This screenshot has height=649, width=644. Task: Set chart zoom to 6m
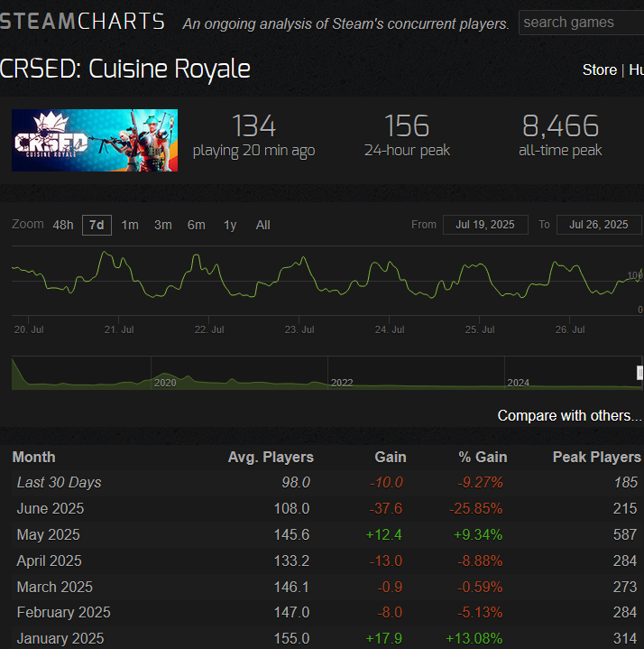tap(196, 225)
